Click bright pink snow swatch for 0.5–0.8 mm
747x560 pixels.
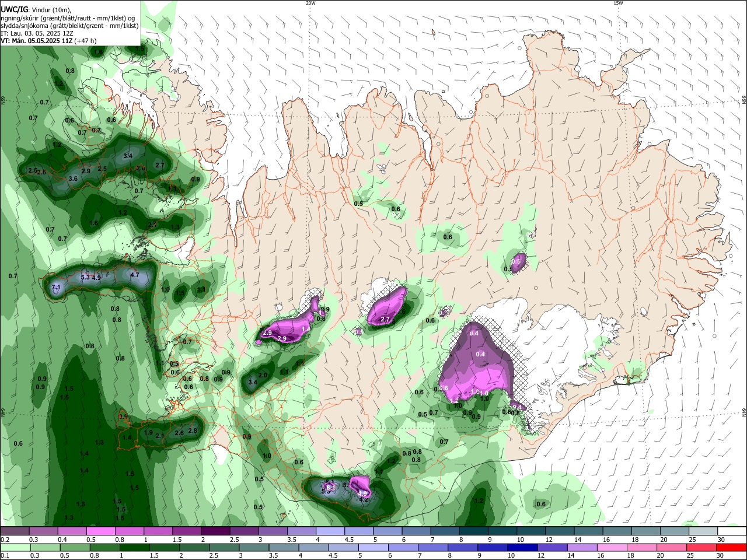pyautogui.click(x=100, y=531)
